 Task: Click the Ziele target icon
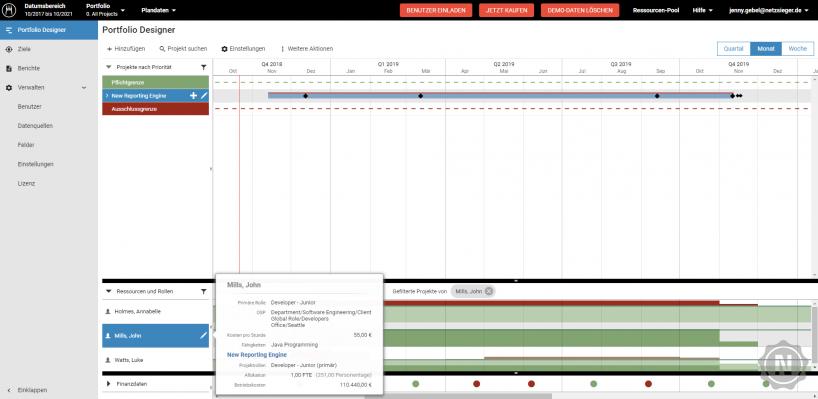(8, 49)
